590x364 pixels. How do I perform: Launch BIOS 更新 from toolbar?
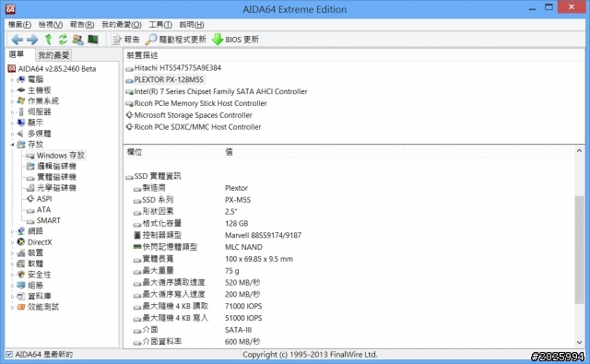pos(236,39)
